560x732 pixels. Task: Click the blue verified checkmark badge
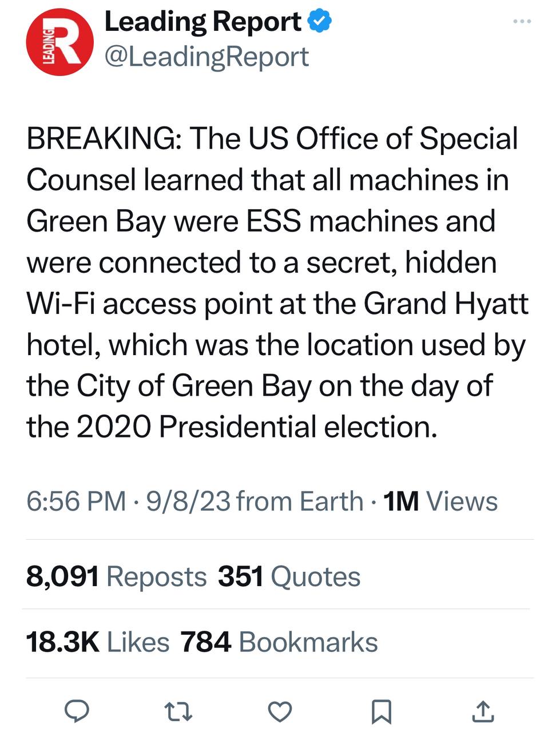pyautogui.click(x=320, y=22)
